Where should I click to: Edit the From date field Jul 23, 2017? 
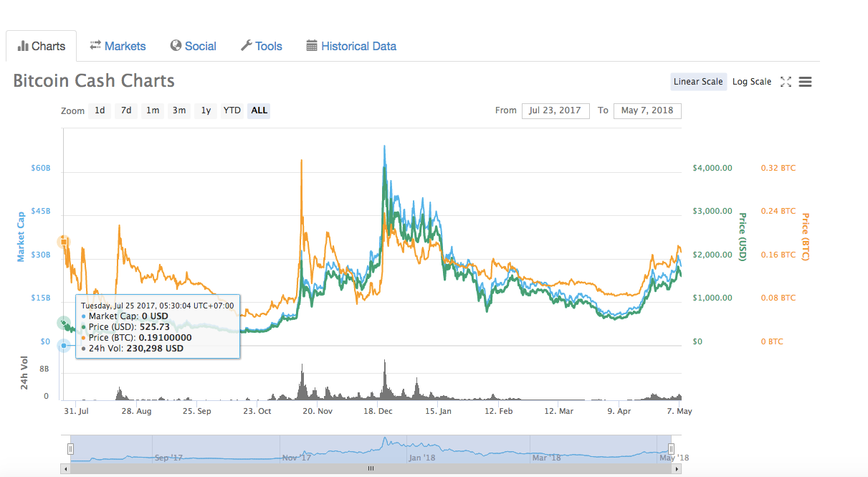555,110
